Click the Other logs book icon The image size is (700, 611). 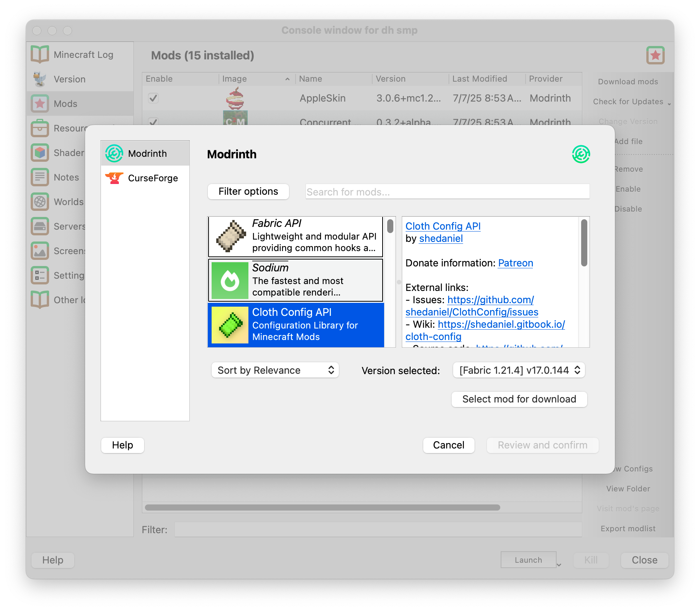(40, 300)
